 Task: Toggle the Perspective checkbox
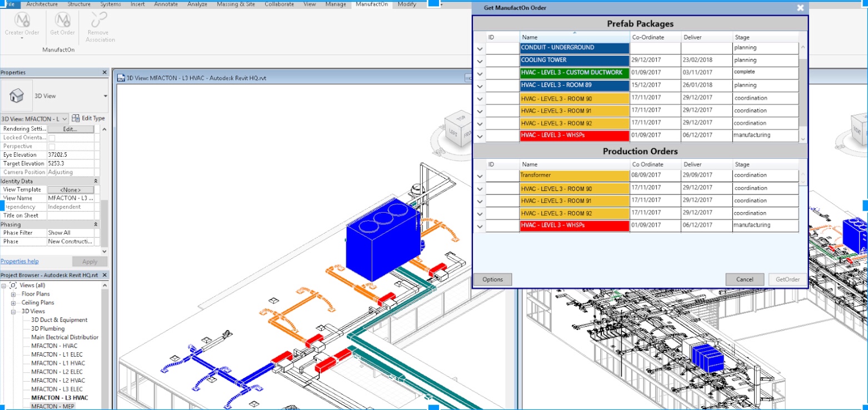tap(52, 146)
